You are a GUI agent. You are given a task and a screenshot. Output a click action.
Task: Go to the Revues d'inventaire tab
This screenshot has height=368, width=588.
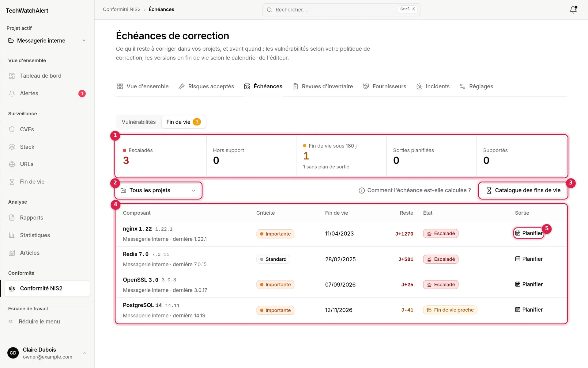coord(322,86)
